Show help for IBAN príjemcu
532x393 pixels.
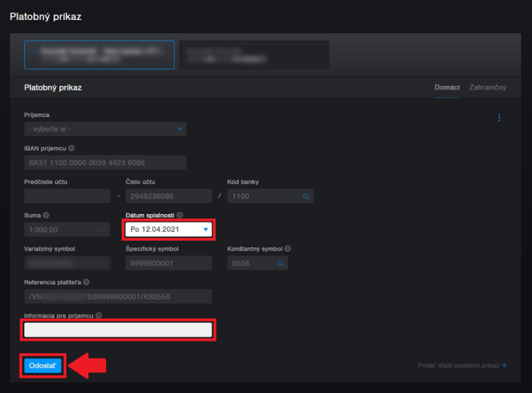coord(71,148)
